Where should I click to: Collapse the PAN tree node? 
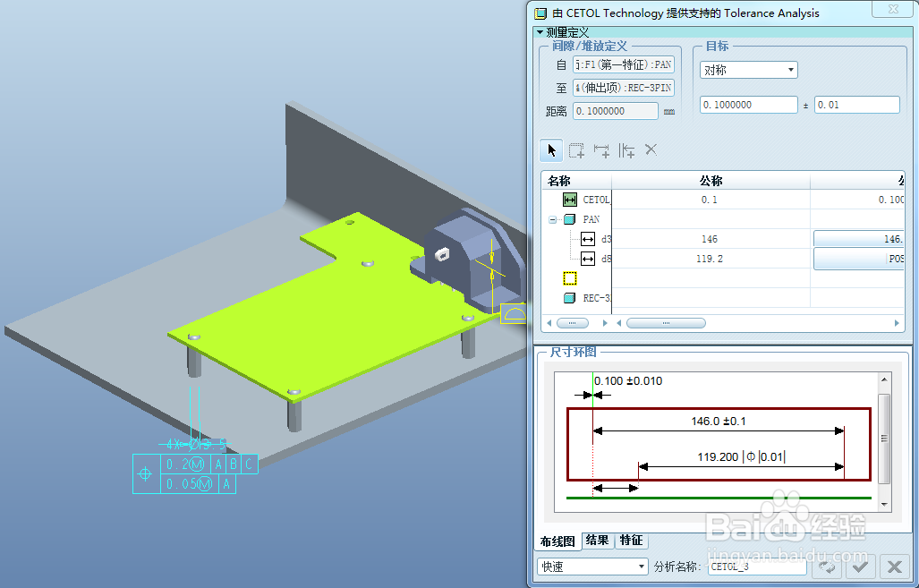click(552, 220)
